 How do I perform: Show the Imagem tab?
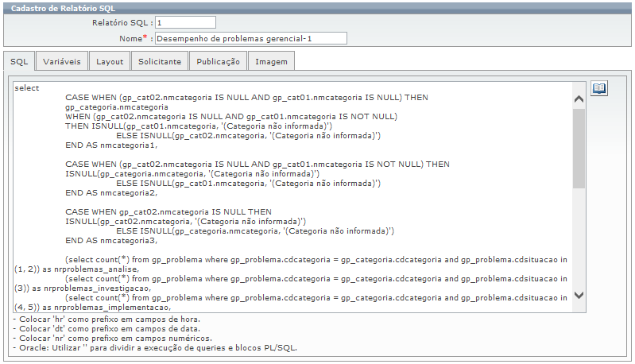pyautogui.click(x=272, y=61)
